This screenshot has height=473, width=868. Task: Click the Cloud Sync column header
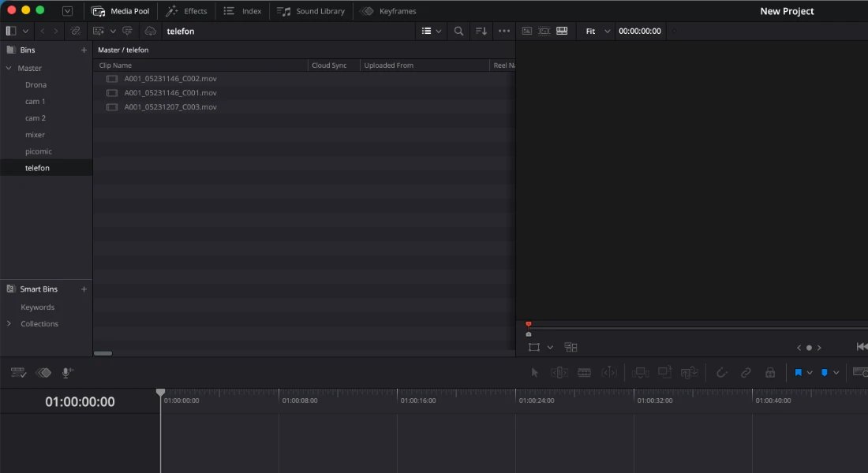coord(329,65)
